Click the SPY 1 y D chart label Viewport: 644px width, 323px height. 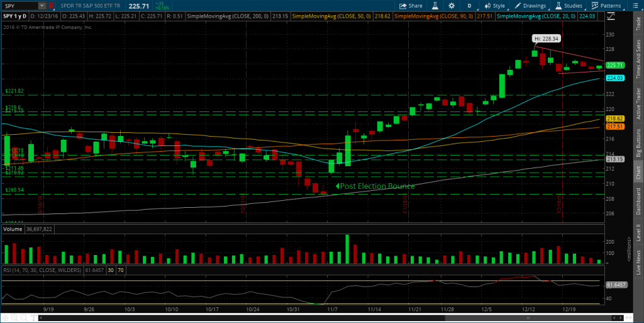pos(15,16)
